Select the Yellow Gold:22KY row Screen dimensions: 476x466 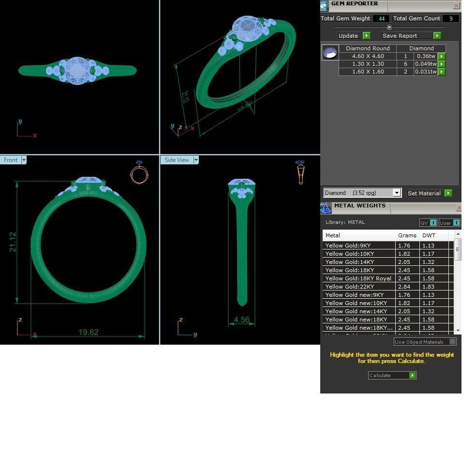(x=388, y=286)
